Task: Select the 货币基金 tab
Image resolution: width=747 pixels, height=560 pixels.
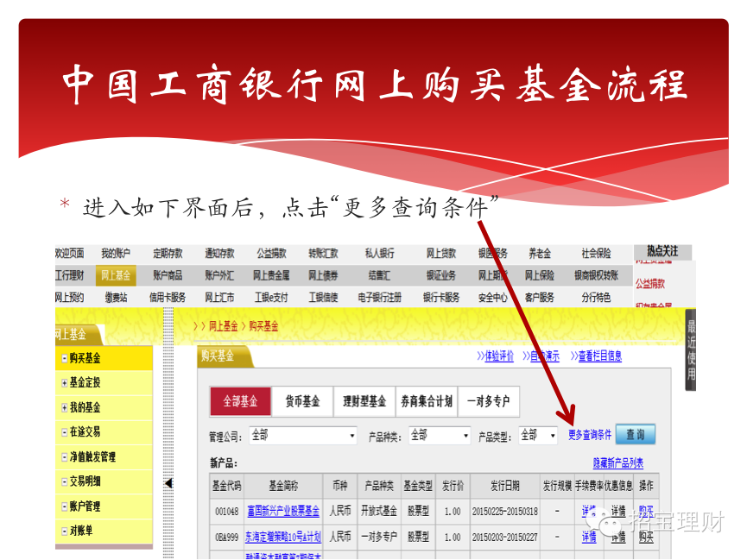Action: pyautogui.click(x=302, y=401)
